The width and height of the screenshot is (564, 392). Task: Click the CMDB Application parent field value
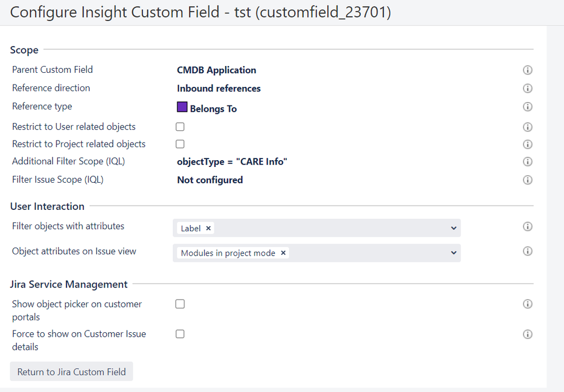216,71
